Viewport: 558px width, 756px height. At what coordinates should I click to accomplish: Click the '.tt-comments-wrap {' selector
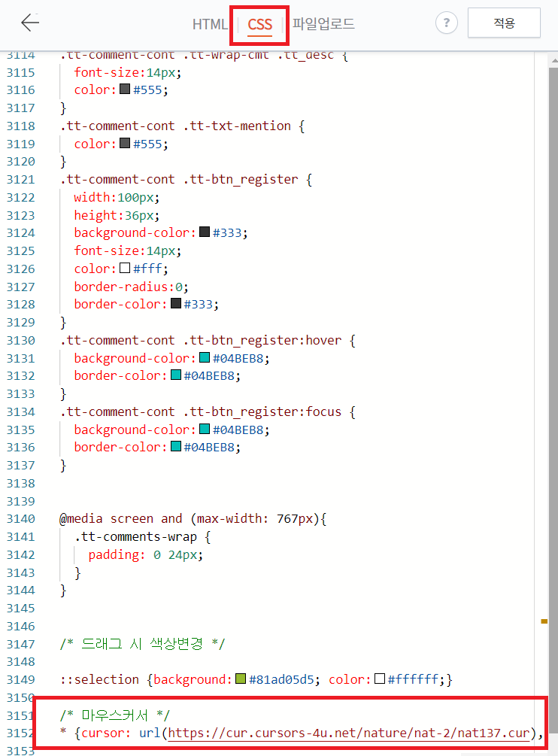(143, 536)
